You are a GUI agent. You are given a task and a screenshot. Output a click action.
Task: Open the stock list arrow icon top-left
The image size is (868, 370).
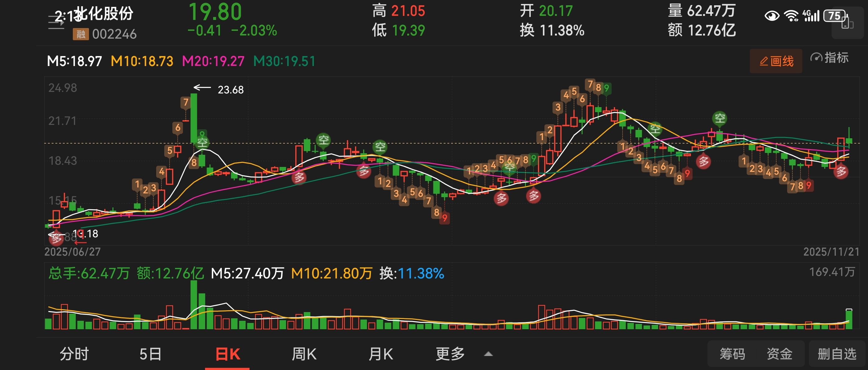coord(56,22)
